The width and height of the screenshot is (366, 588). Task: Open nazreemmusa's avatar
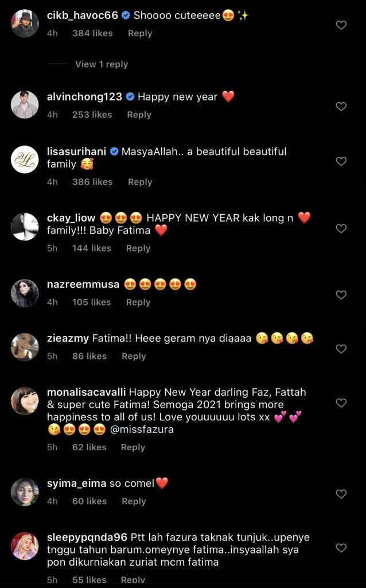click(25, 293)
